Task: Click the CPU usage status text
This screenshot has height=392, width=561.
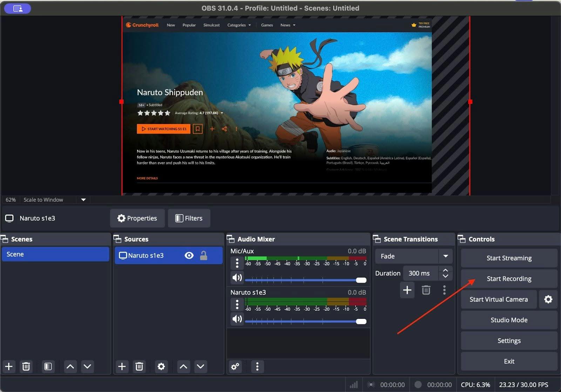Action: pos(475,385)
